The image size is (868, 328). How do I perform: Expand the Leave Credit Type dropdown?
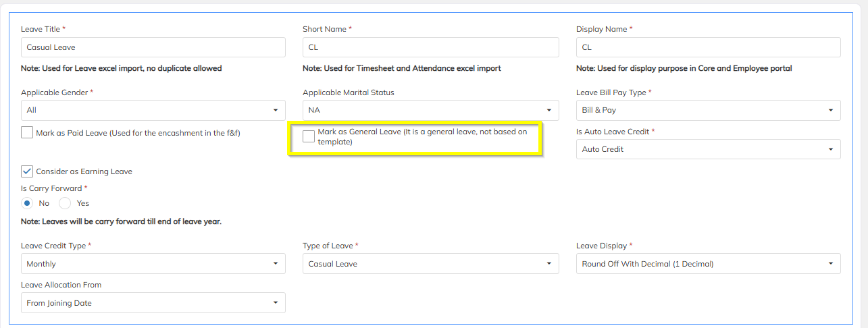tap(153, 264)
